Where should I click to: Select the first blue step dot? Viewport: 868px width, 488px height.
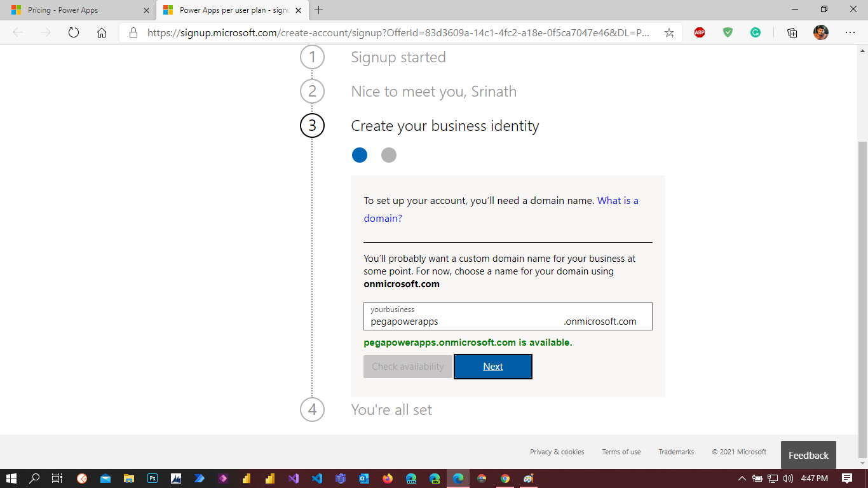click(360, 155)
